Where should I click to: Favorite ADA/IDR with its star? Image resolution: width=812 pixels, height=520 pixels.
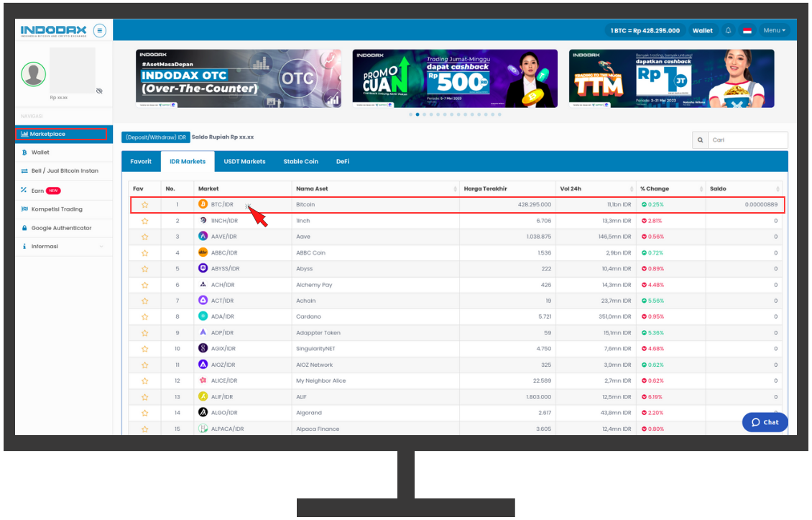[x=145, y=316]
